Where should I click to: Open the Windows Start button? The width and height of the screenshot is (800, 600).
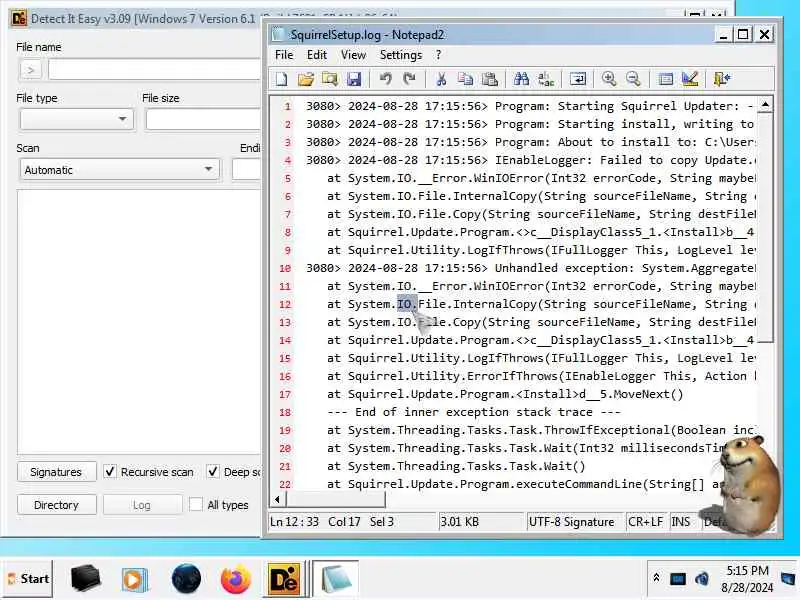click(29, 579)
